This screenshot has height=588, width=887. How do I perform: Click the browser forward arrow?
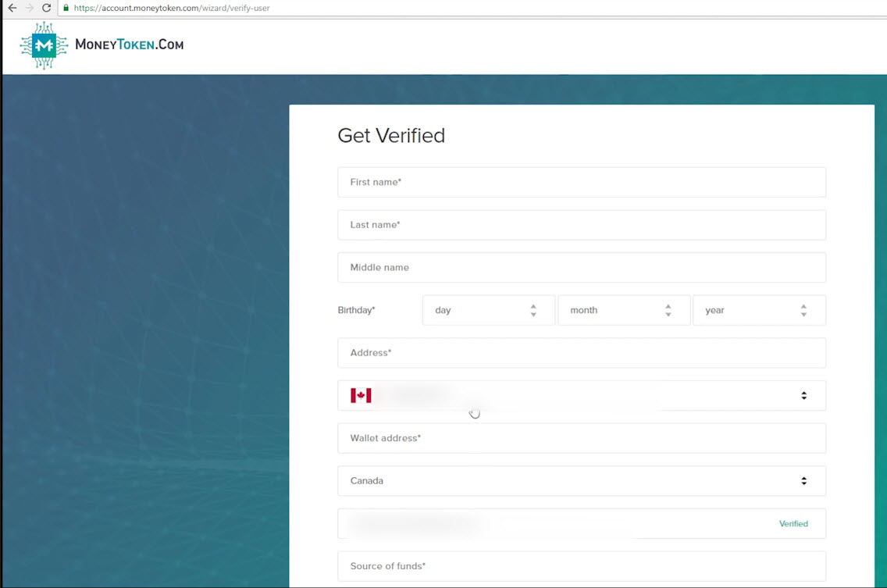tap(30, 8)
